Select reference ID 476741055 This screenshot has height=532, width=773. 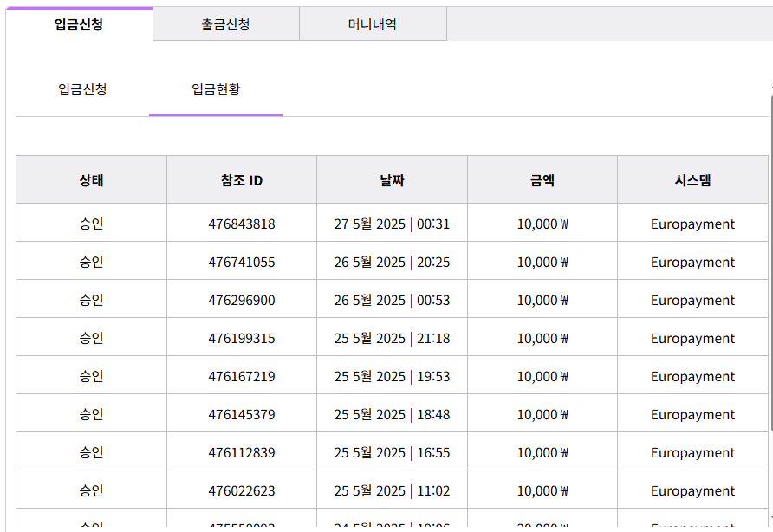pos(242,263)
